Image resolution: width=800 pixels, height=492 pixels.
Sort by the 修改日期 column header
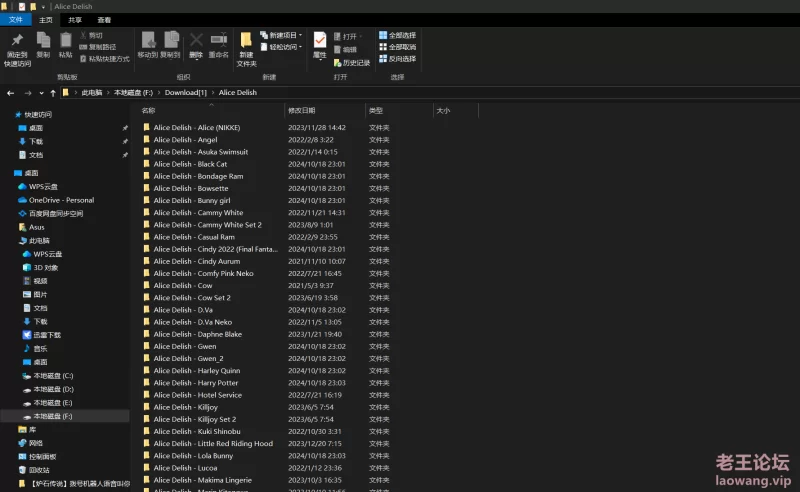coord(301,110)
